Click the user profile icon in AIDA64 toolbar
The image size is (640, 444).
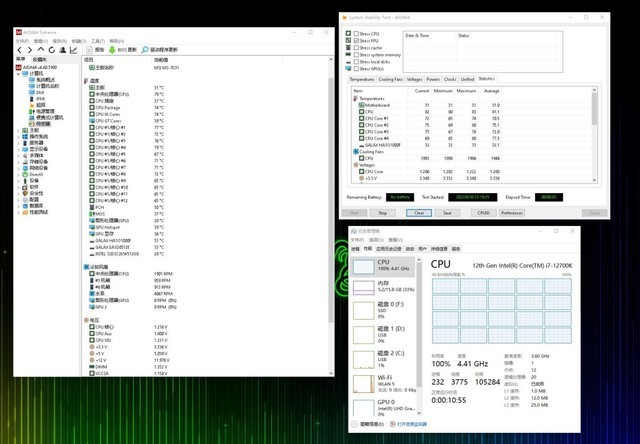tap(62, 50)
